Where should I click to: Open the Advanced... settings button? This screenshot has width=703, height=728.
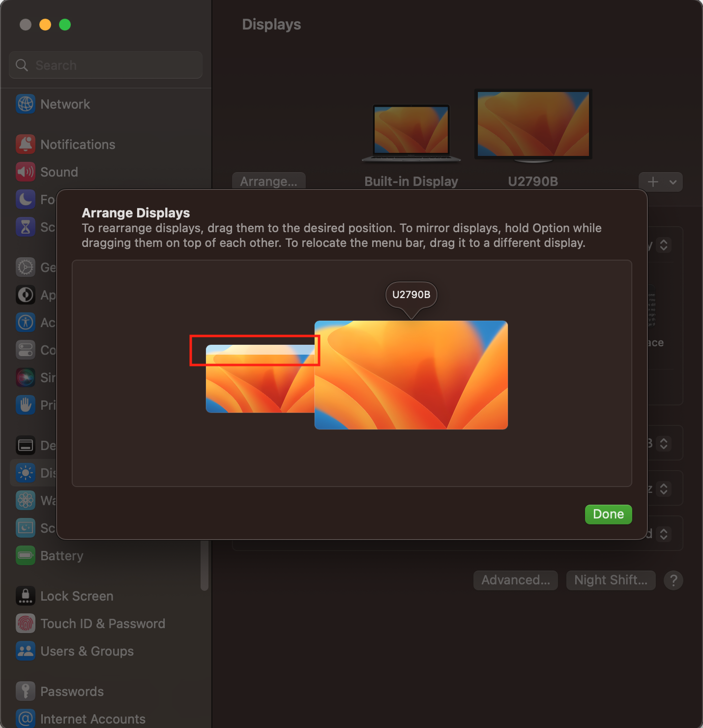516,580
